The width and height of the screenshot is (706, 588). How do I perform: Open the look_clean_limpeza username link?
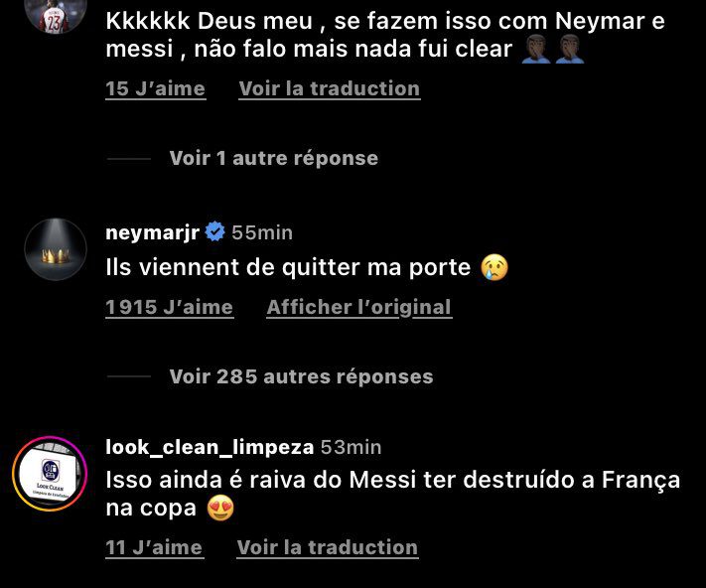click(210, 447)
